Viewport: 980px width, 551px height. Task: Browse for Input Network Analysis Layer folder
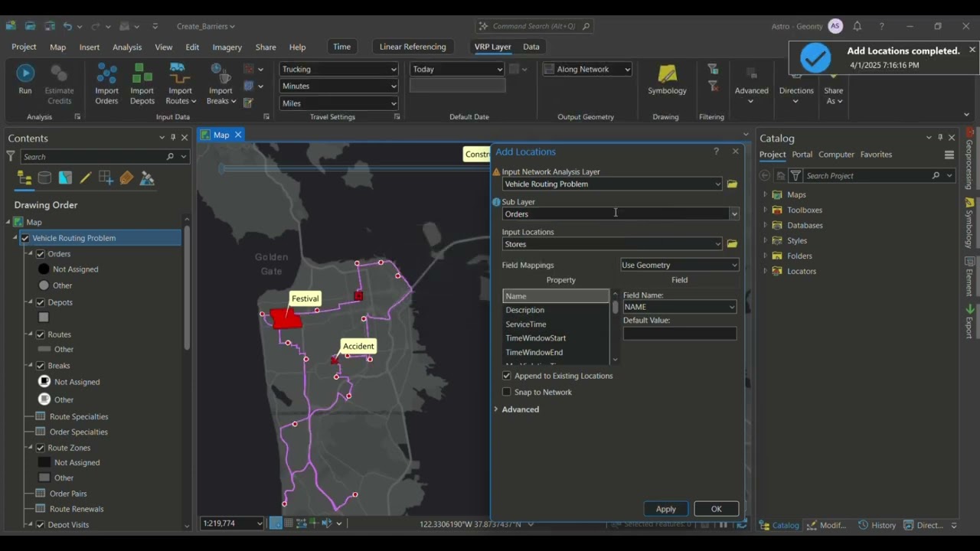(732, 184)
